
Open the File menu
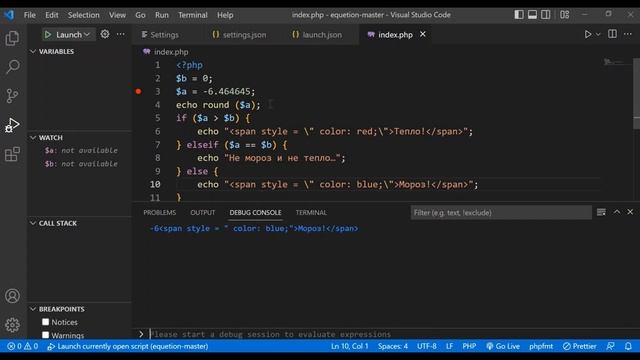pyautogui.click(x=29, y=15)
